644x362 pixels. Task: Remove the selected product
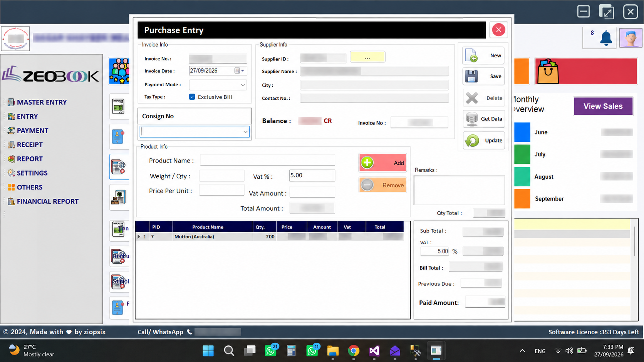click(x=382, y=185)
